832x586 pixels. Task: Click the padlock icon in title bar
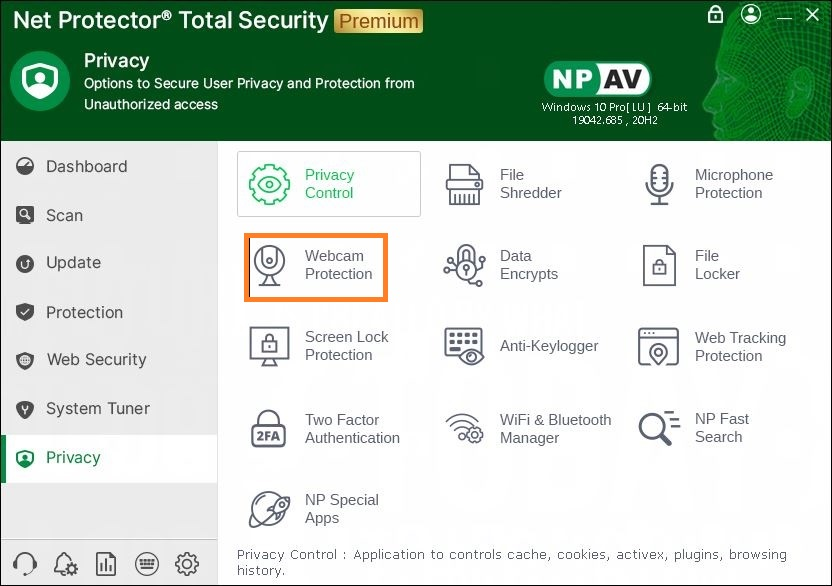(x=715, y=15)
